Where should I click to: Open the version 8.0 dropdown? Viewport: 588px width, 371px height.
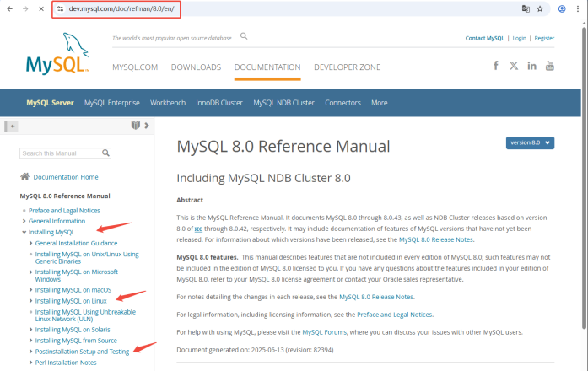pyautogui.click(x=530, y=142)
